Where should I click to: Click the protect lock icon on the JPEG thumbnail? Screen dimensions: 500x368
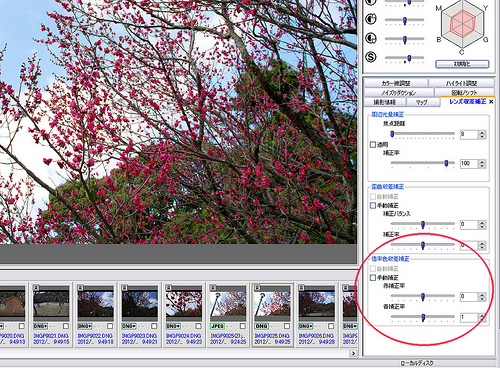point(213,287)
